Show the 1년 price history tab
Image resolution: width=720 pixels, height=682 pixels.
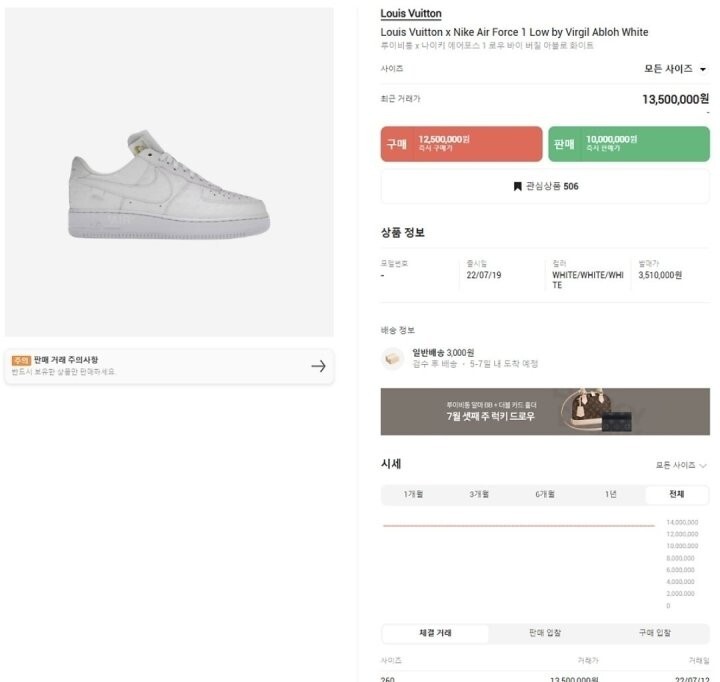pos(611,495)
